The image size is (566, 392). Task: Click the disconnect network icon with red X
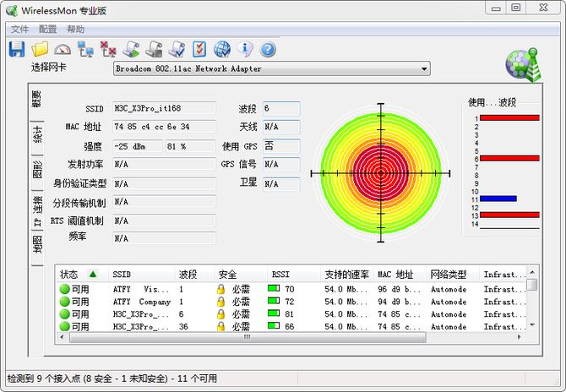[x=108, y=50]
